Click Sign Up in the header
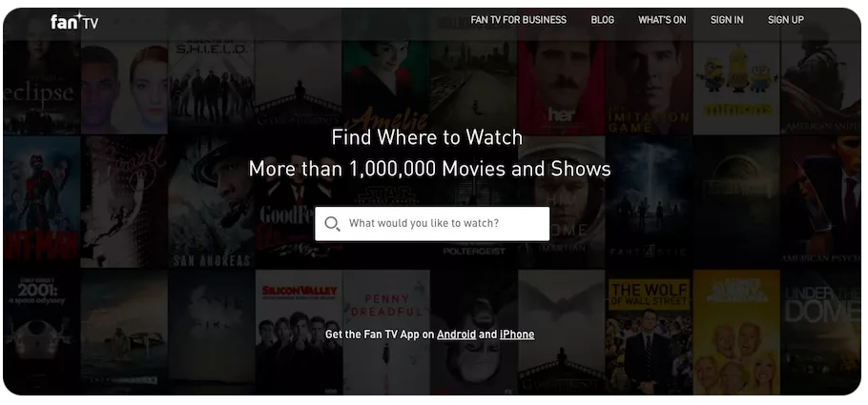Viewport: 868px width, 405px height. coord(785,20)
